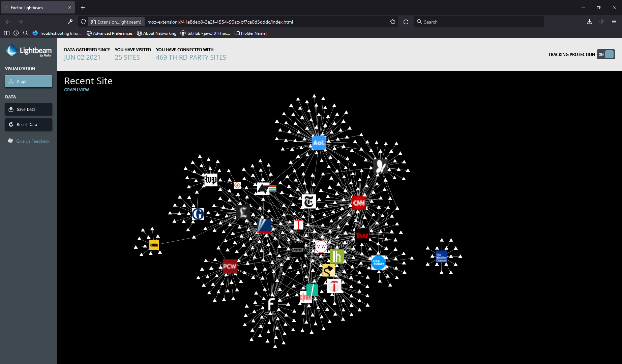Click the Extension (Lightbeam) identity label
The image size is (622, 364).
(x=116, y=22)
